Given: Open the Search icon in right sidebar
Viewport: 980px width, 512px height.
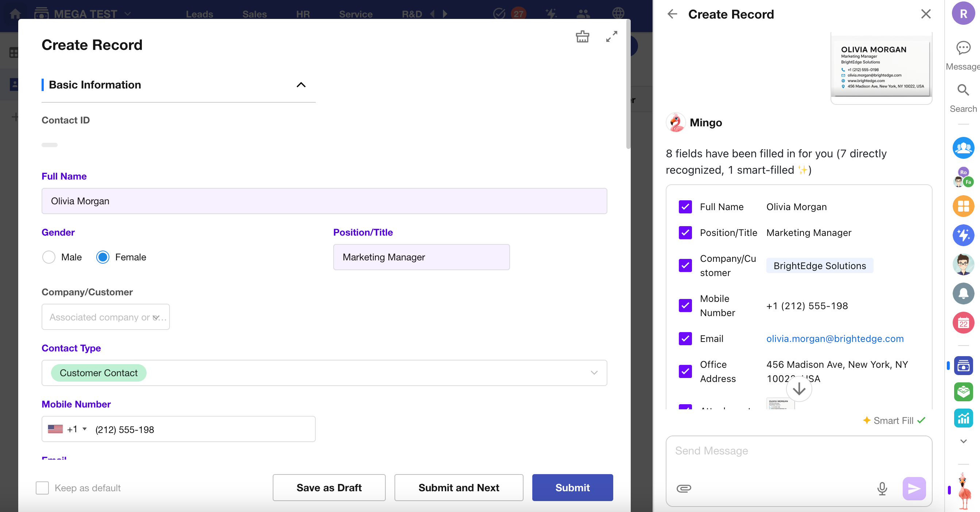Looking at the screenshot, I should (963, 90).
